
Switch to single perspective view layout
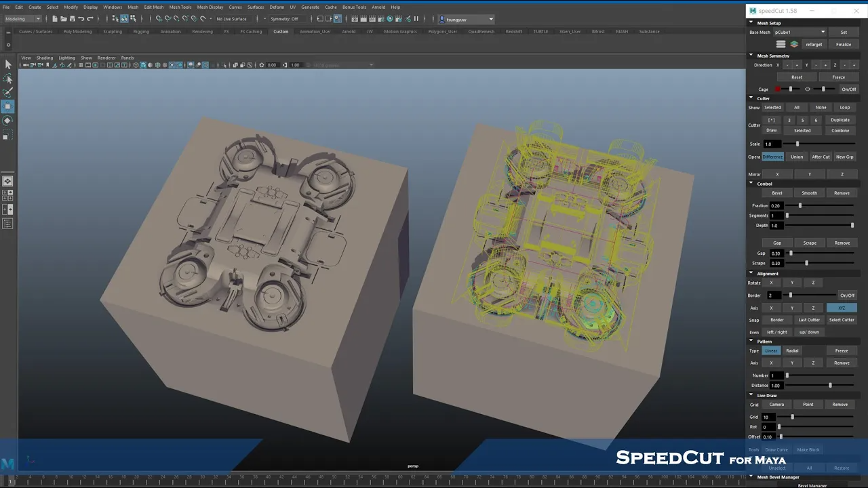(x=7, y=181)
